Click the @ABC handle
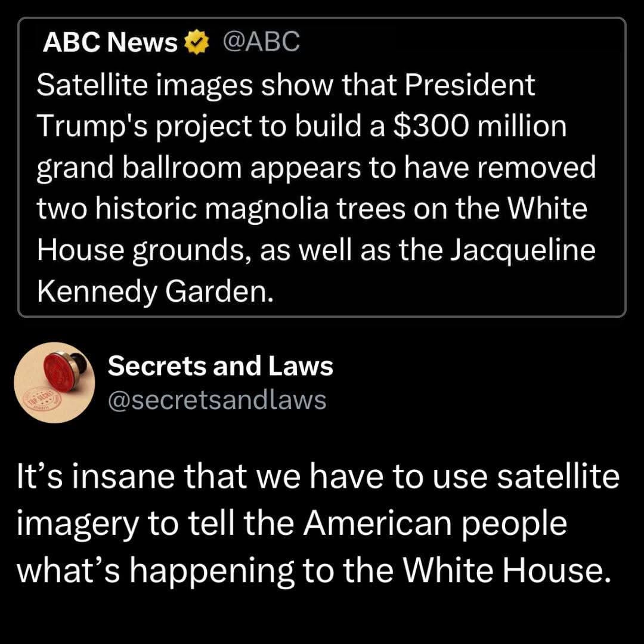644x644 pixels. pyautogui.click(x=261, y=43)
